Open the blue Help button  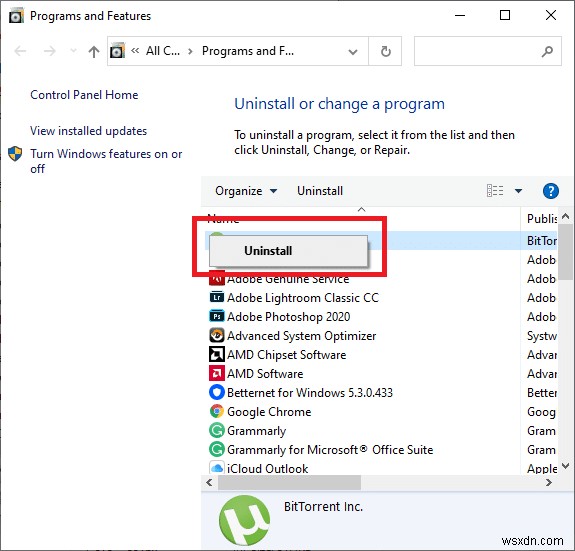coord(550,191)
